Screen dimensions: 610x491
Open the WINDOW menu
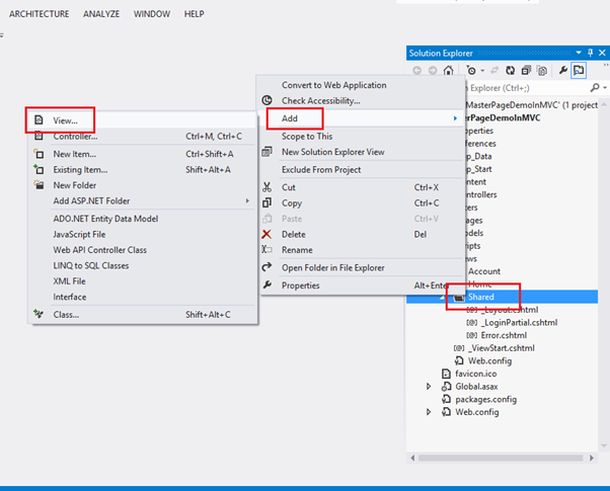click(152, 14)
